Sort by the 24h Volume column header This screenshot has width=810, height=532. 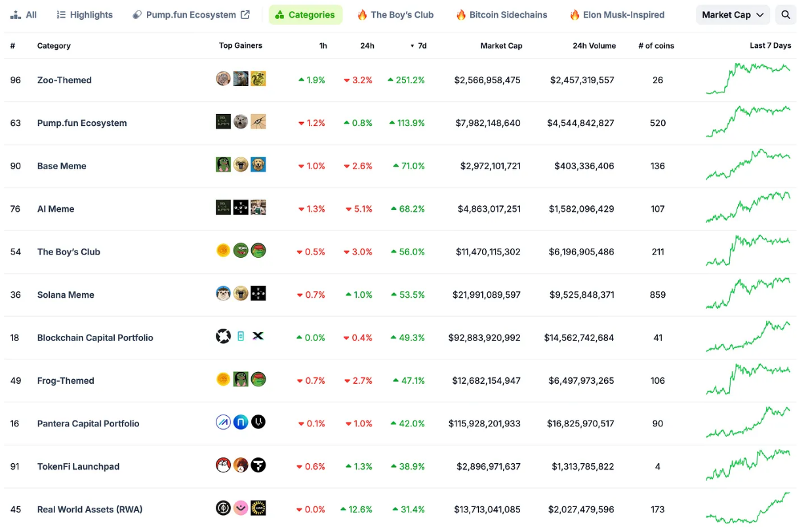594,46
